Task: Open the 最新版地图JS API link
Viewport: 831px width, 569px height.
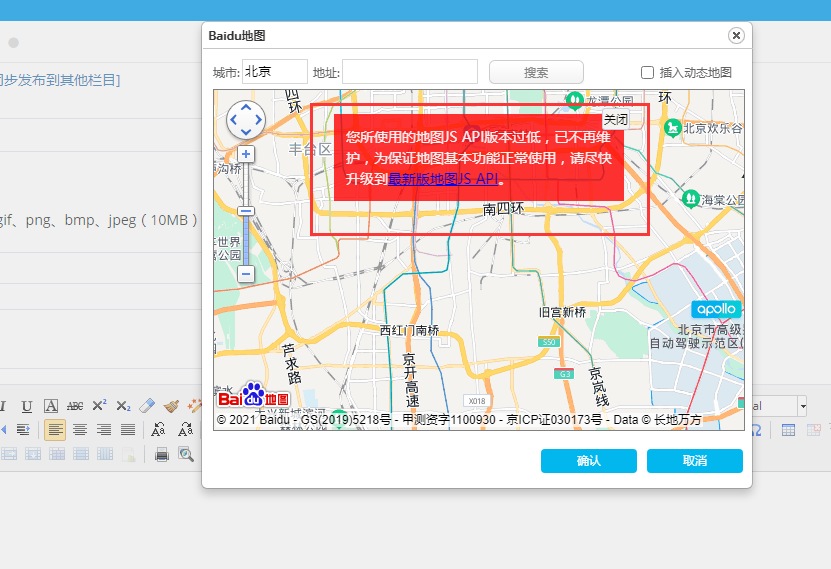Action: tap(443, 179)
